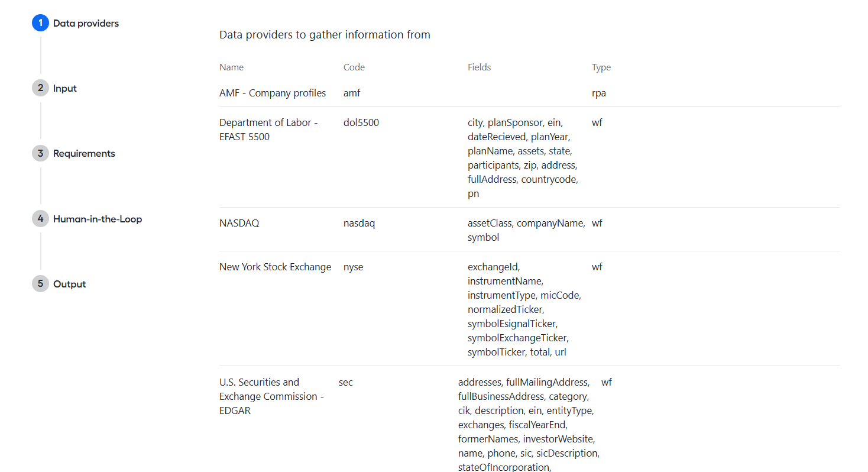
Task: Select Department of Labor - EFAST 5500 row
Action: (529, 157)
